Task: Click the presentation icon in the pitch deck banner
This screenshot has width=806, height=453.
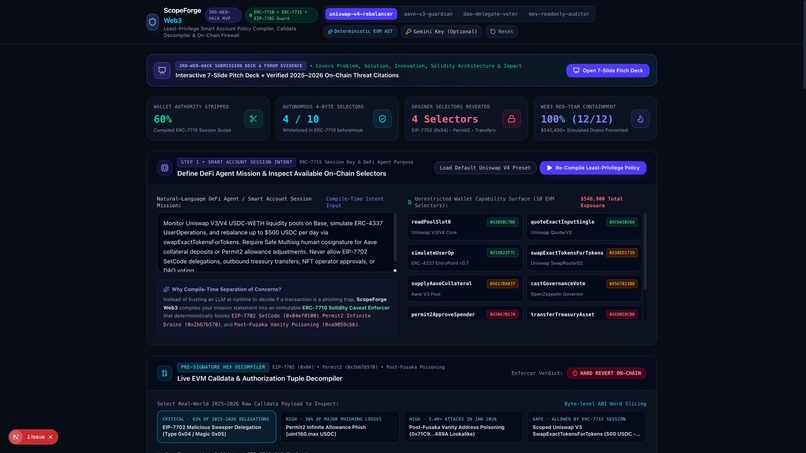Action: pos(162,70)
